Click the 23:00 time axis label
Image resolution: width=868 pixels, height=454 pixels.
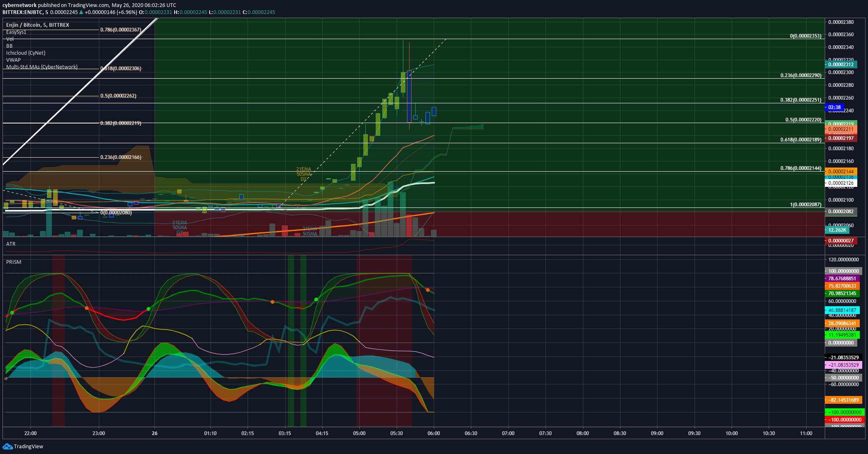click(98, 433)
